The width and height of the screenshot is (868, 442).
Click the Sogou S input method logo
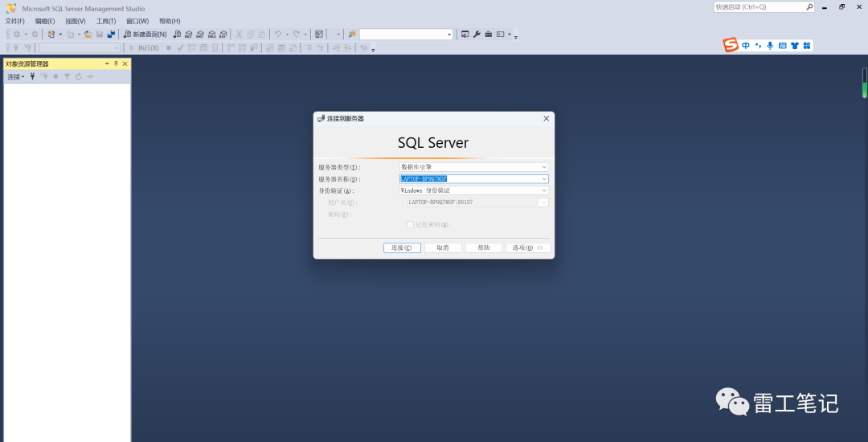(731, 45)
